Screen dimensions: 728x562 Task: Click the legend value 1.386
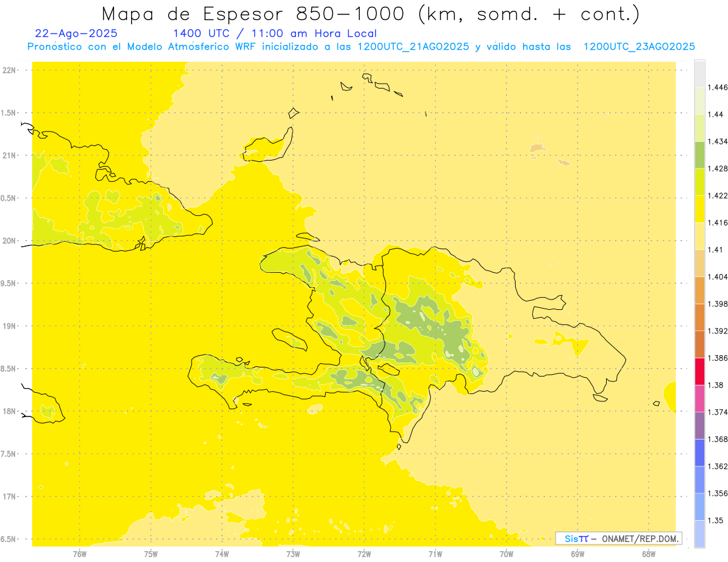click(718, 358)
